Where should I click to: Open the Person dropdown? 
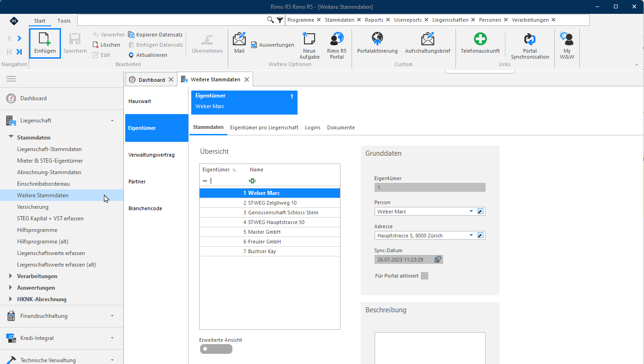[471, 211]
